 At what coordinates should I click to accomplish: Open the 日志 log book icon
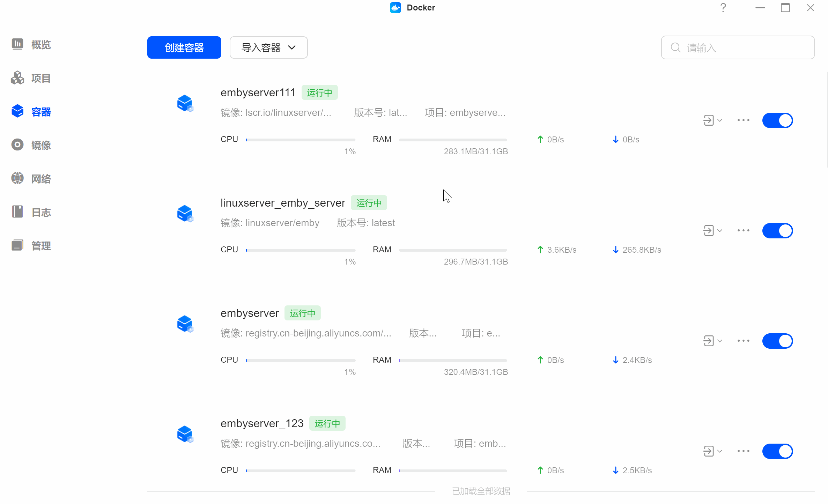coord(17,212)
